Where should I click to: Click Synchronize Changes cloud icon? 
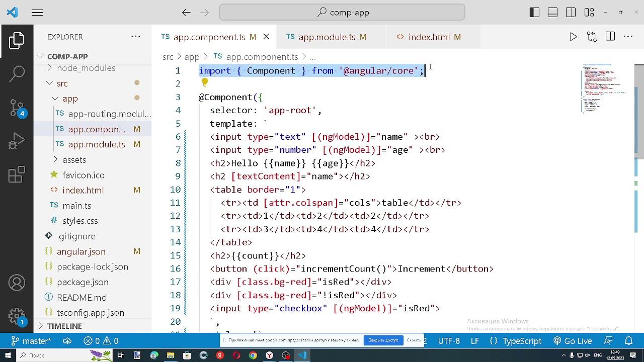tap(67, 341)
